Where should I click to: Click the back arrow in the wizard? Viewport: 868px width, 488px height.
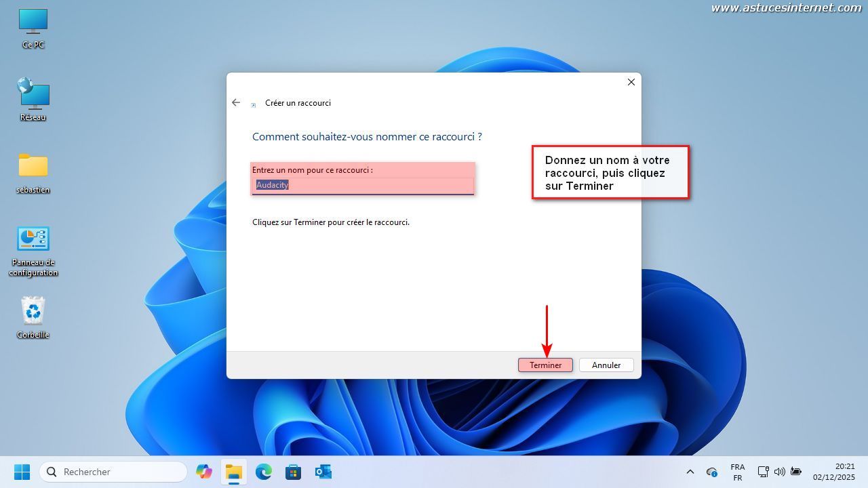[236, 102]
